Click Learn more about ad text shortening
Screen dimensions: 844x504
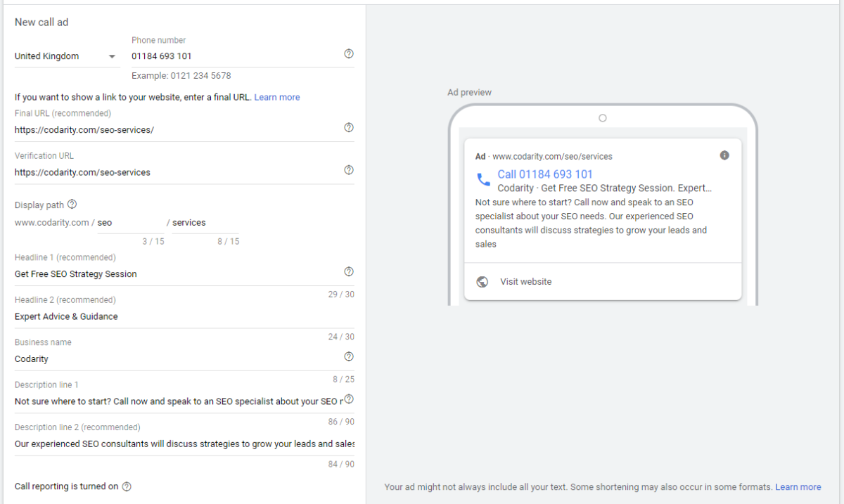(x=798, y=486)
